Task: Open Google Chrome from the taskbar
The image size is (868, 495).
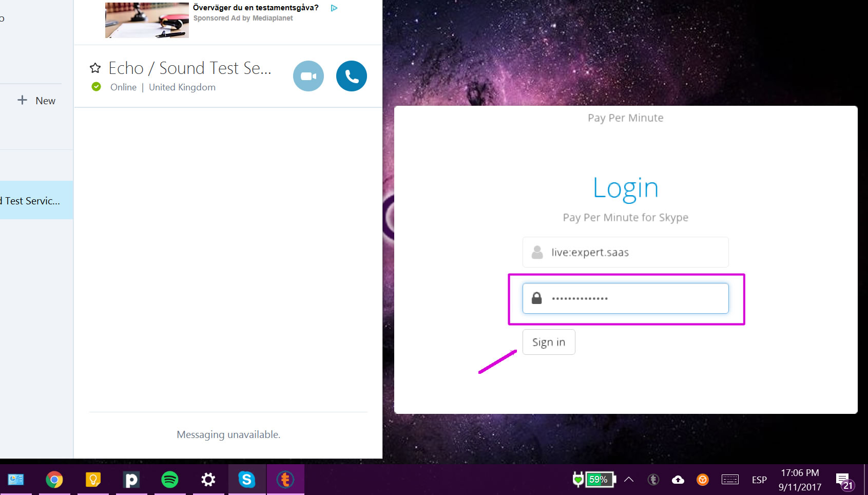Action: 54,480
